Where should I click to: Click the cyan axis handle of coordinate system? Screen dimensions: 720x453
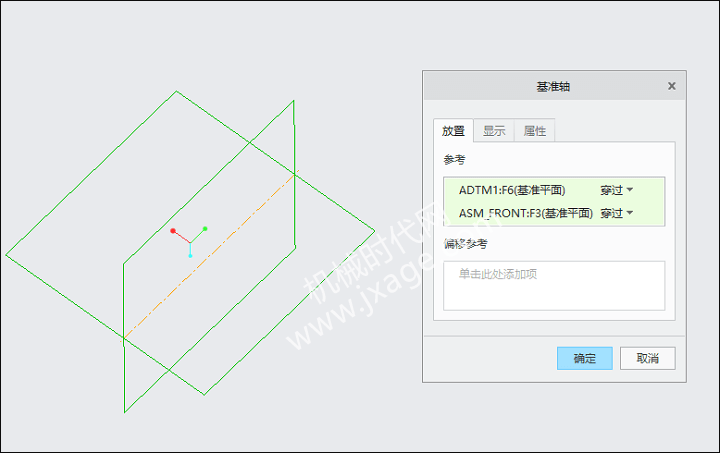point(190,255)
